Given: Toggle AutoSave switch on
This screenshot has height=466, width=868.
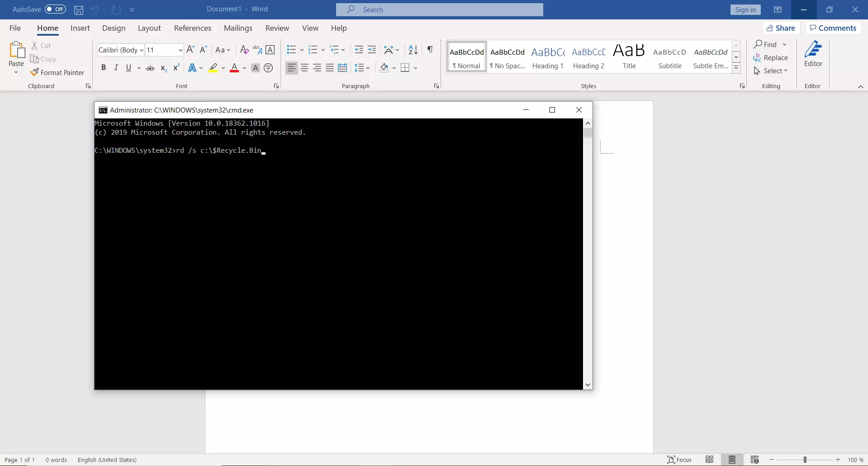Looking at the screenshot, I should [55, 9].
